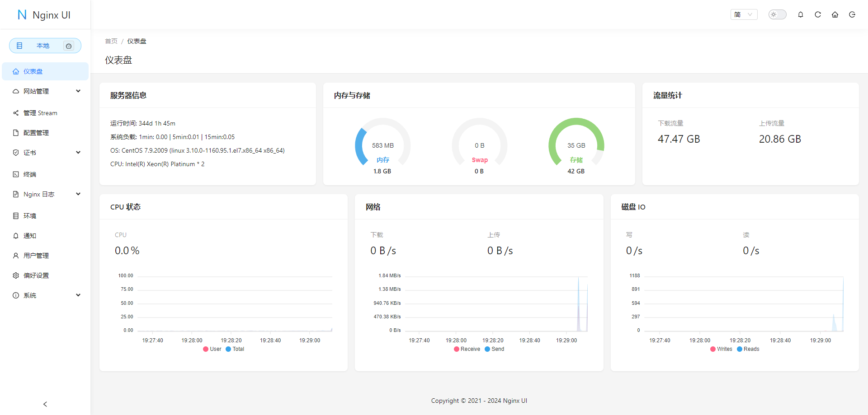This screenshot has height=415, width=868.
Task: Click the Nginx UI logo
Action: click(x=44, y=15)
